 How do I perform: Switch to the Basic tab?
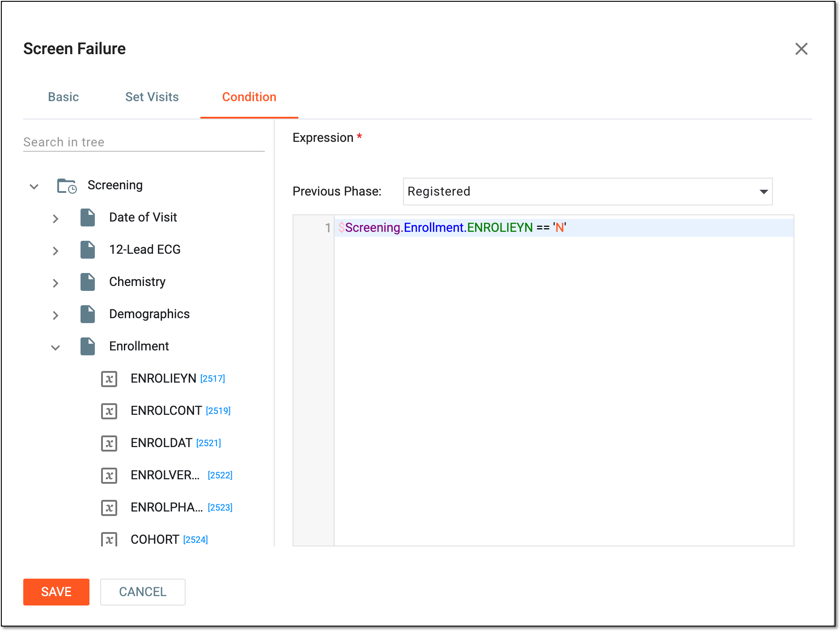(x=64, y=97)
